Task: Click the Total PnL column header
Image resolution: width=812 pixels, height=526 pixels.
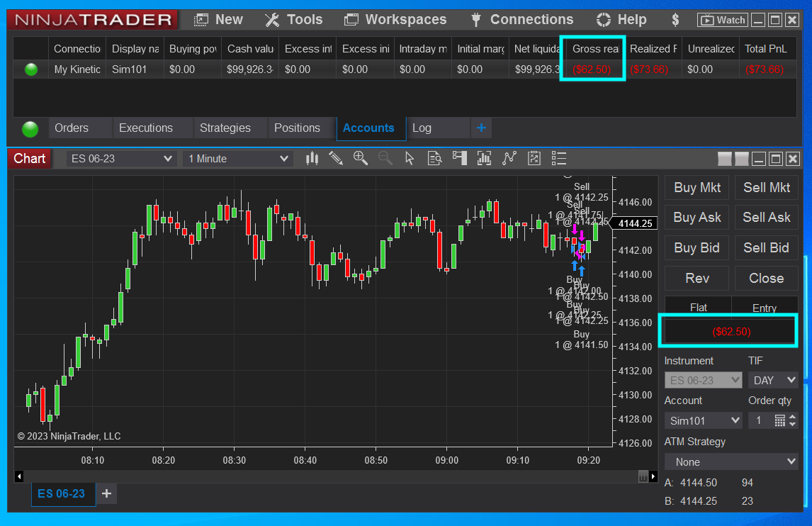Action: coord(767,49)
